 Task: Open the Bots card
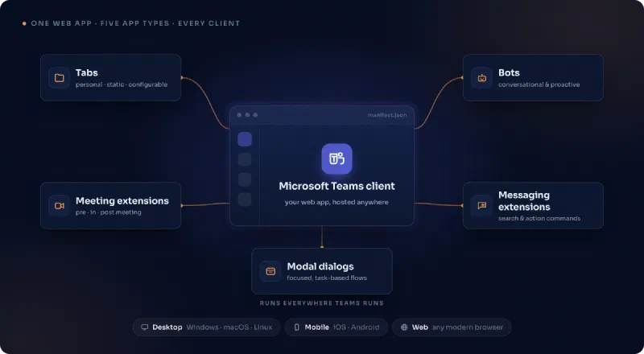533,77
